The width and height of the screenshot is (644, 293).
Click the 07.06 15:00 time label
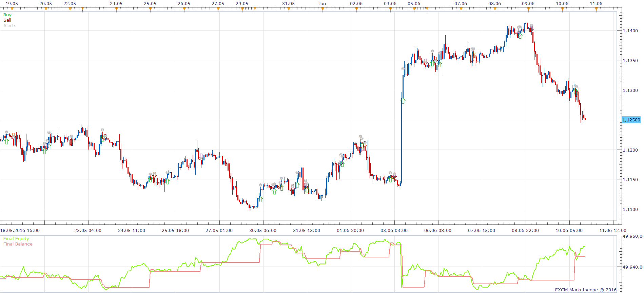[482, 231]
